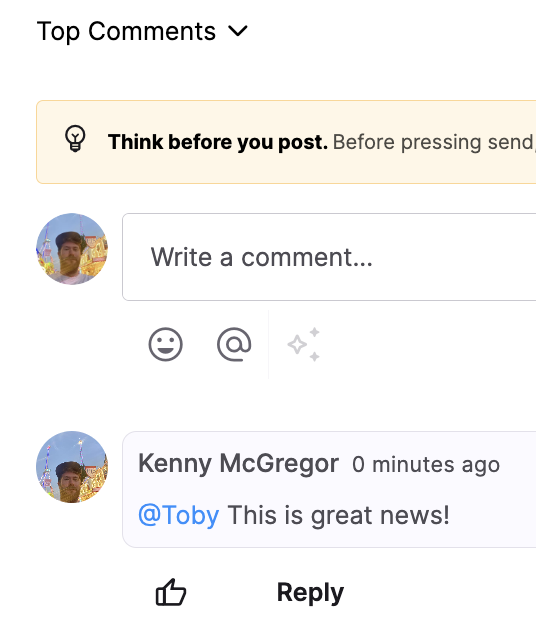536x630 pixels.
Task: Click the chevron arrow beside Top Comments
Action: 238,31
